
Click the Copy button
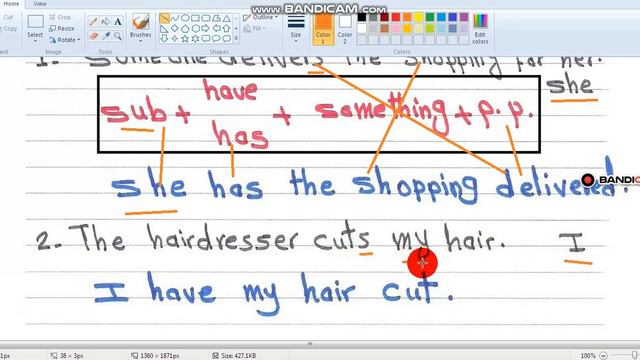[9, 29]
